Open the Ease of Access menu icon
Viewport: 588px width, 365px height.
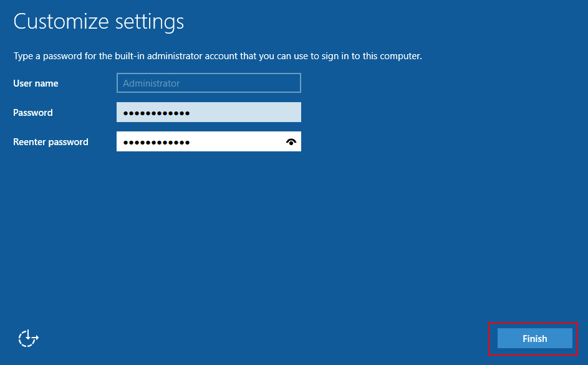pyautogui.click(x=29, y=338)
